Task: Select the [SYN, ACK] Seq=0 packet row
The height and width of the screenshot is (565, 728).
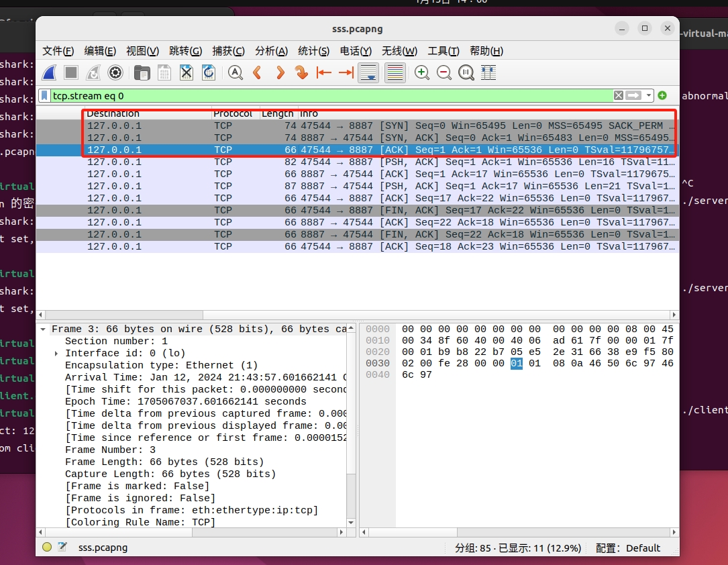Action: (x=358, y=138)
